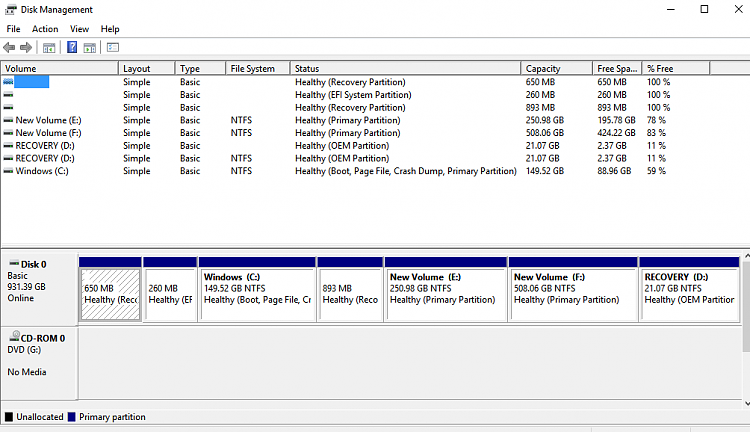Select the hatched 650 MB partition block
The width and height of the screenshot is (750, 432).
click(110, 295)
